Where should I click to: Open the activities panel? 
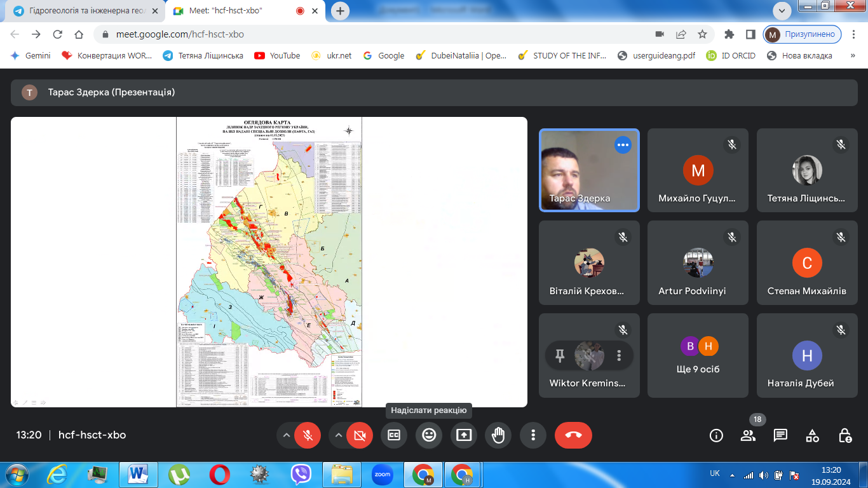pos(812,435)
